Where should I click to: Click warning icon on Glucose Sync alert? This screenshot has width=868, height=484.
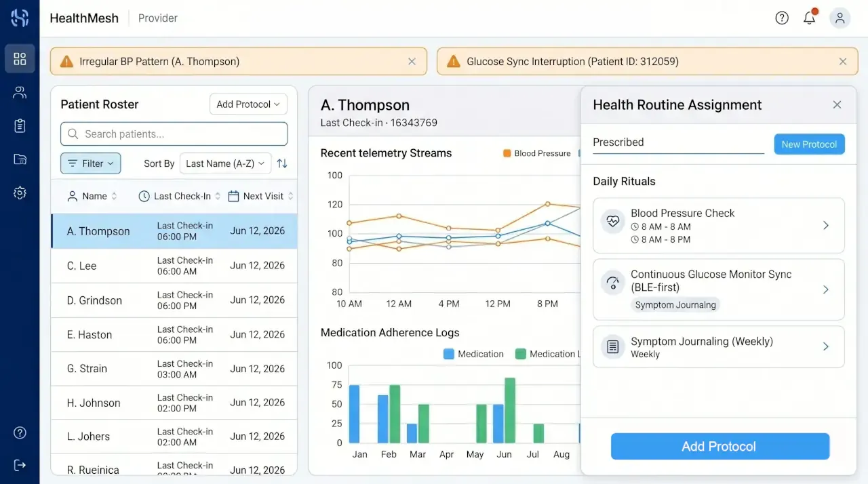[x=453, y=62]
